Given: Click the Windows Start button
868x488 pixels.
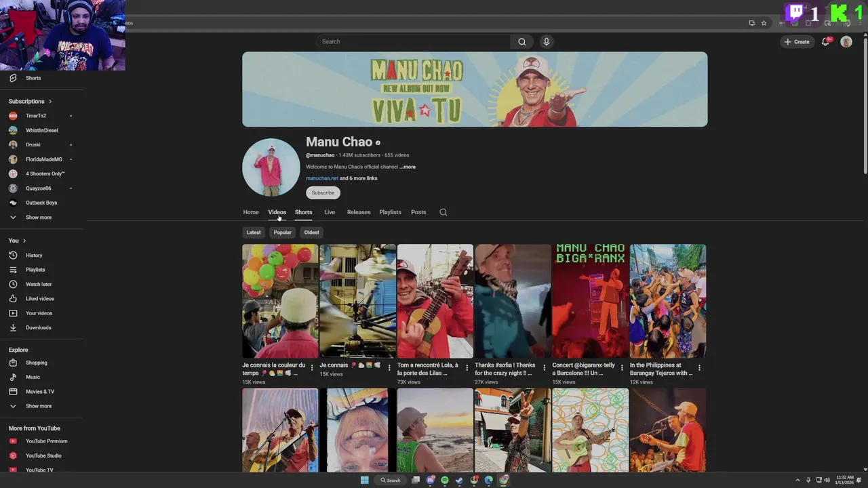Looking at the screenshot, I should [364, 480].
